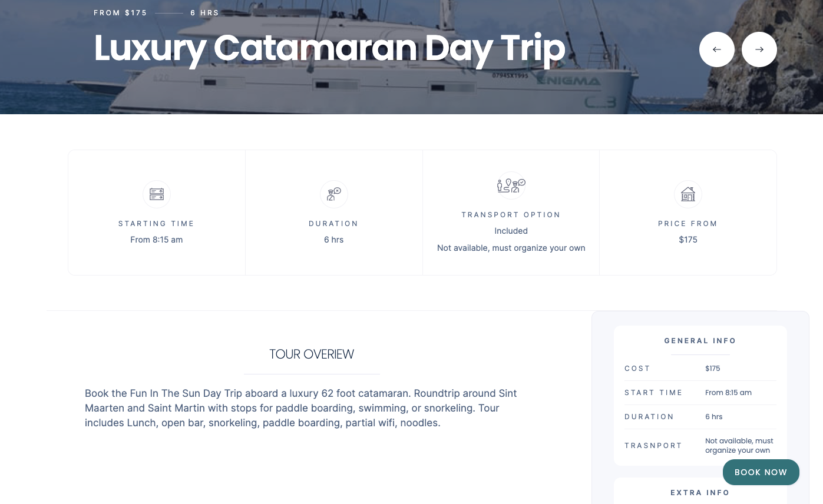This screenshot has width=823, height=504.
Task: Select the 6 HRS banner label
Action: coord(204,12)
